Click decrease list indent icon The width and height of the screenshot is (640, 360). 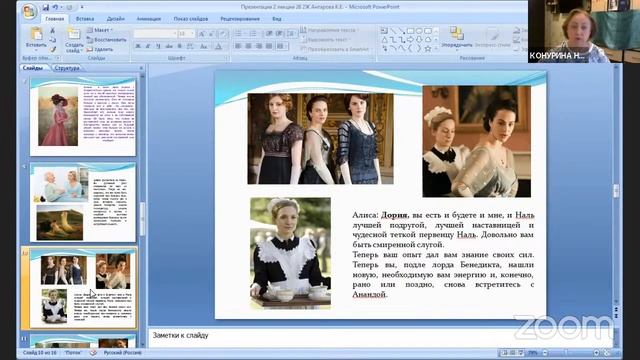point(269,33)
